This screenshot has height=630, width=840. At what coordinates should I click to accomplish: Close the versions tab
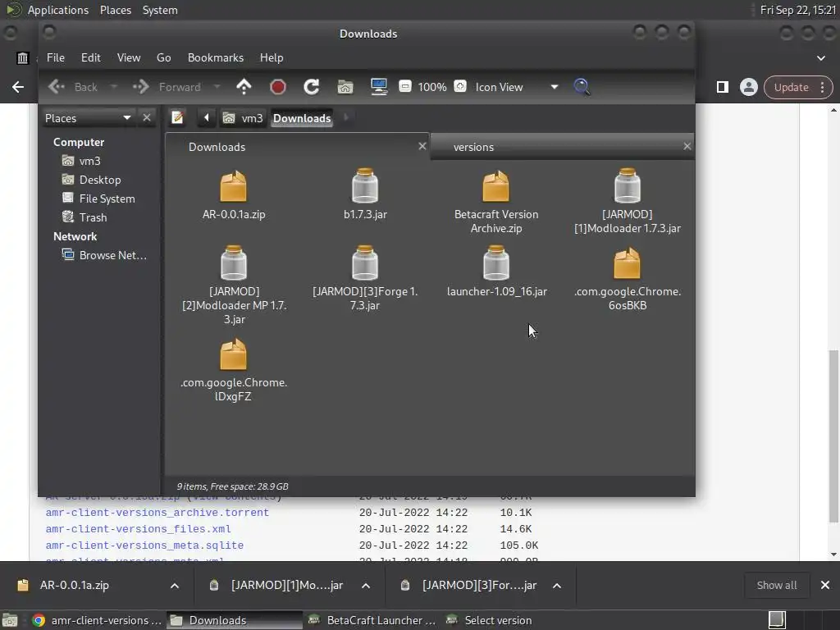tap(687, 146)
